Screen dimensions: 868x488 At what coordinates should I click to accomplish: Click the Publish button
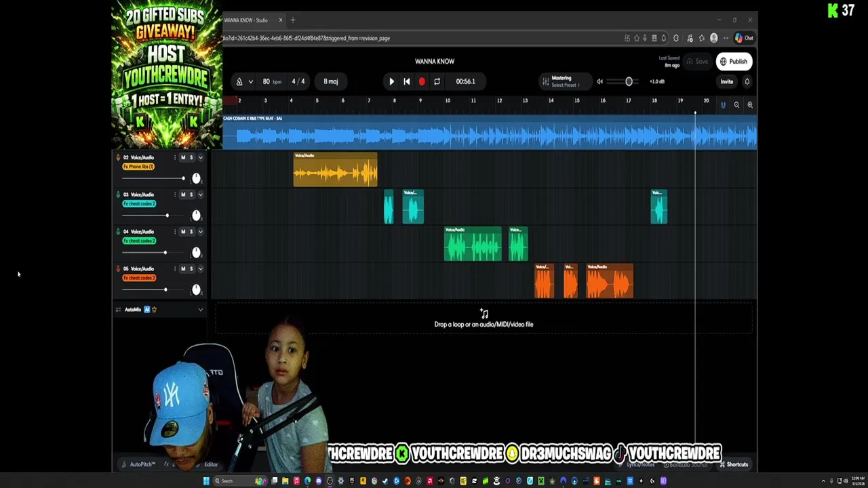(x=734, y=62)
